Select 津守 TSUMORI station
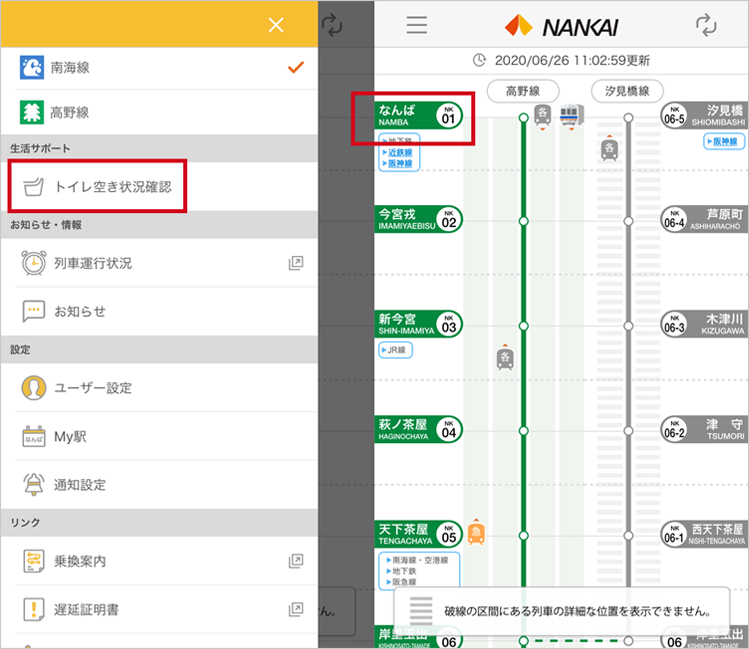This screenshot has height=649, width=749. pyautogui.click(x=705, y=429)
